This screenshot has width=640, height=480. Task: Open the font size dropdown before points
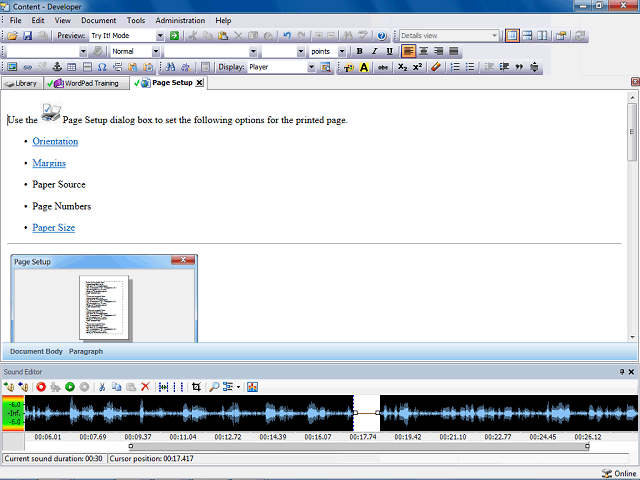301,51
